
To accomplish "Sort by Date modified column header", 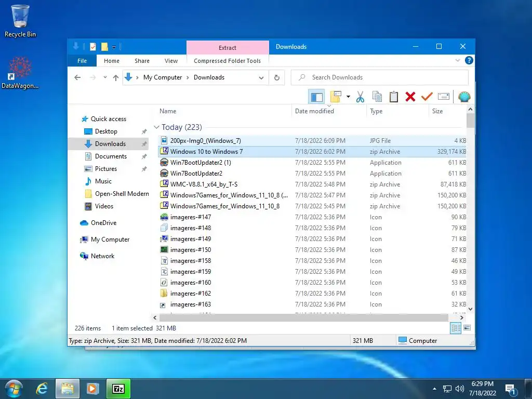I will 314,111.
